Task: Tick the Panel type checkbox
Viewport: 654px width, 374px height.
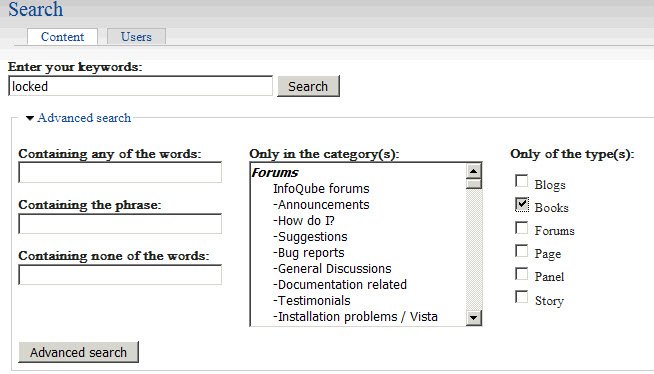Action: pos(521,274)
